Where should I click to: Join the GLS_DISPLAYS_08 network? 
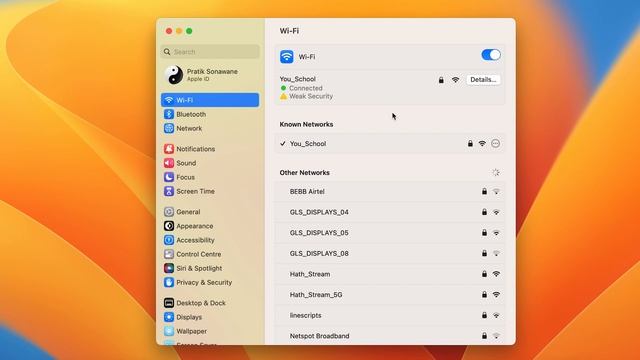[389, 253]
